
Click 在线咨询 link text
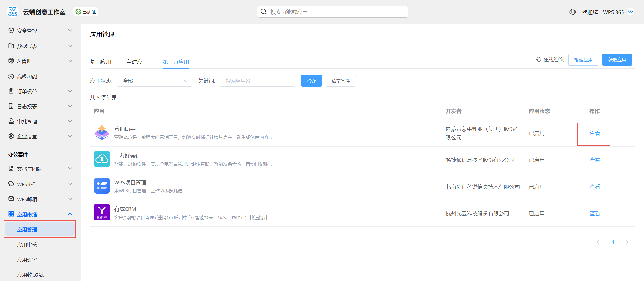point(554,60)
